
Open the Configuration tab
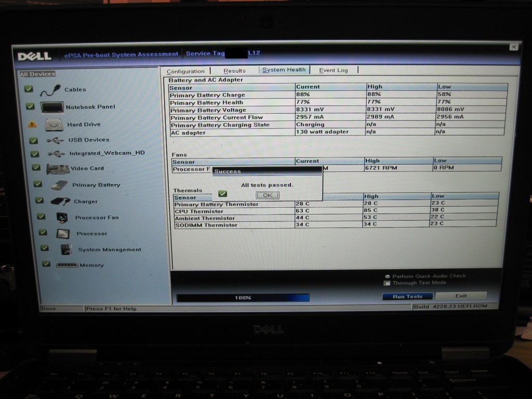pyautogui.click(x=185, y=71)
